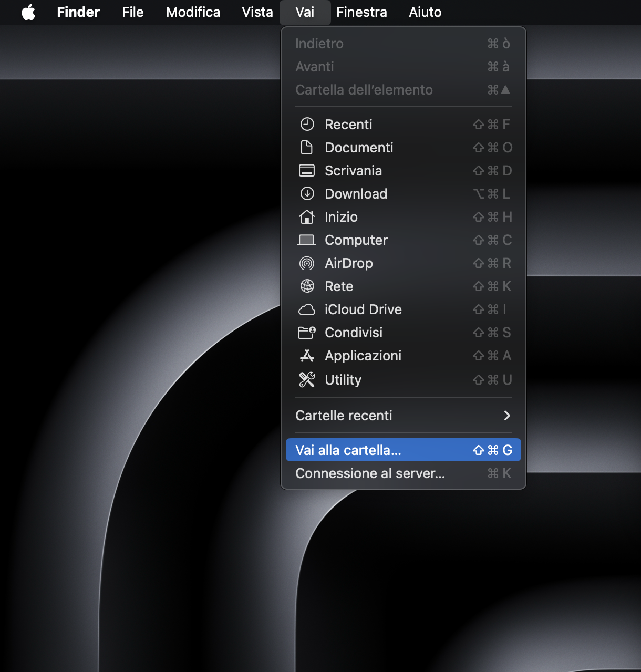The width and height of the screenshot is (641, 672).
Task: Open the Condivisi shared folder
Action: (353, 333)
